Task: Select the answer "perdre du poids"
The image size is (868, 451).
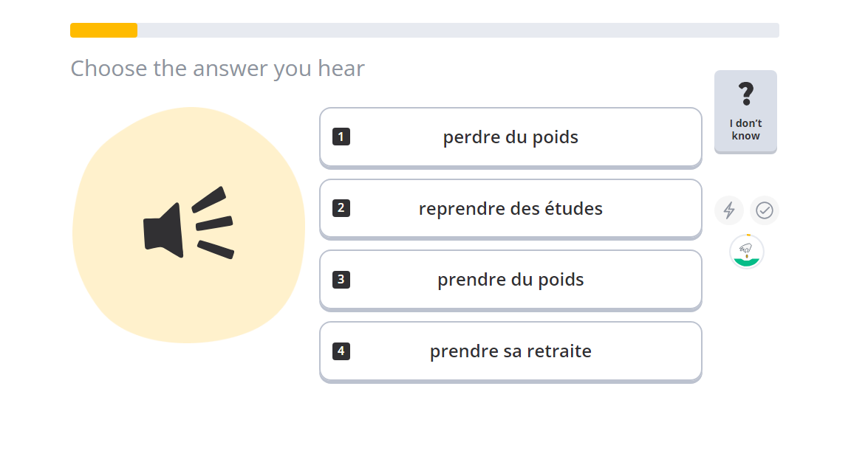Action: pos(510,137)
